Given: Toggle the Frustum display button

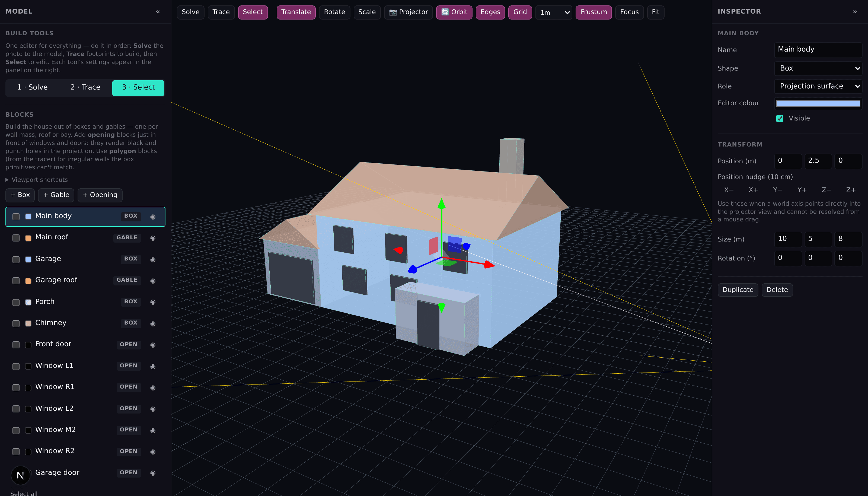Looking at the screenshot, I should coord(593,12).
